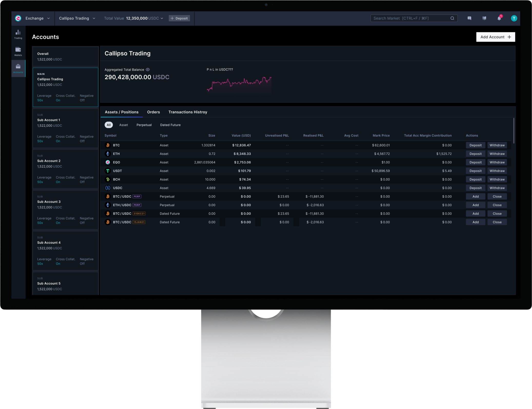The height and width of the screenshot is (409, 532).
Task: Switch to the Transactions History tab
Action: click(x=188, y=112)
